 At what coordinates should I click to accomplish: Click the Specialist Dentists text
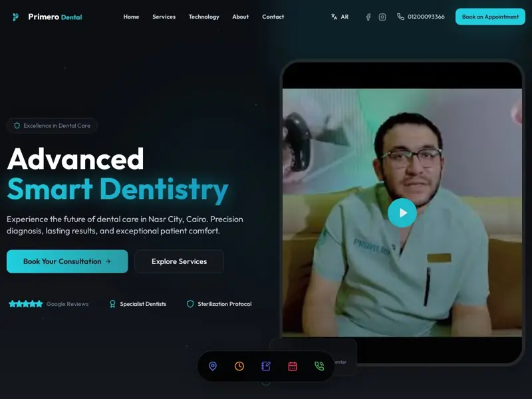pos(143,304)
